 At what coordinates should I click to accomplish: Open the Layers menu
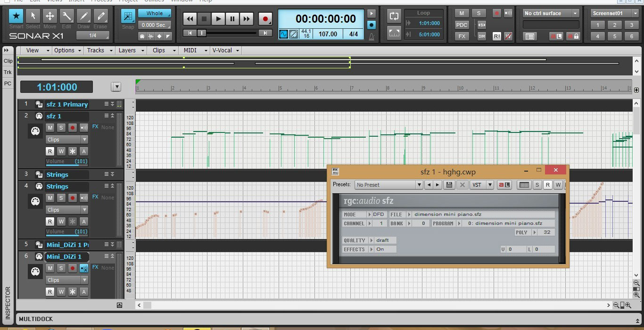click(131, 50)
